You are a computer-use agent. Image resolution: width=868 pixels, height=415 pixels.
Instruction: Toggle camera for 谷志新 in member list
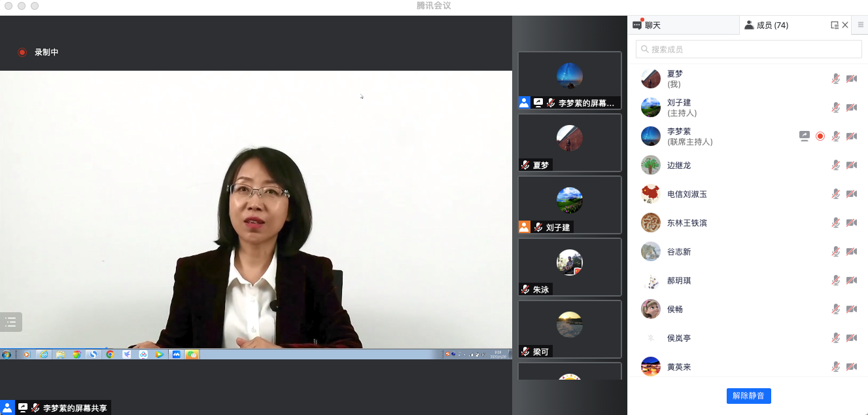click(x=851, y=251)
